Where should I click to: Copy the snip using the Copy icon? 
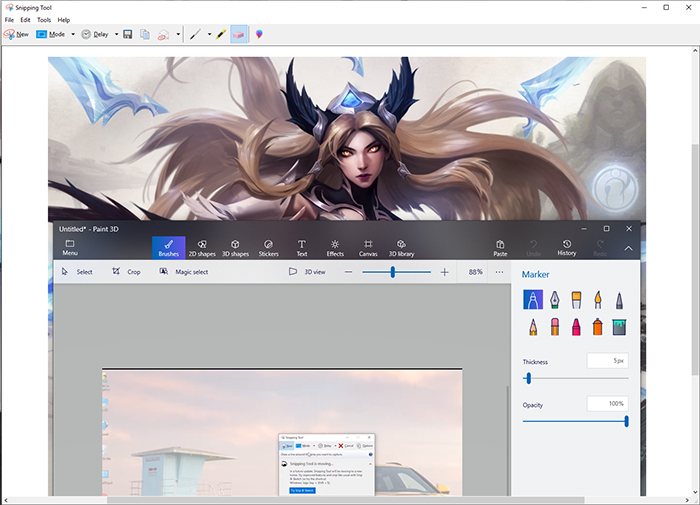click(x=145, y=34)
